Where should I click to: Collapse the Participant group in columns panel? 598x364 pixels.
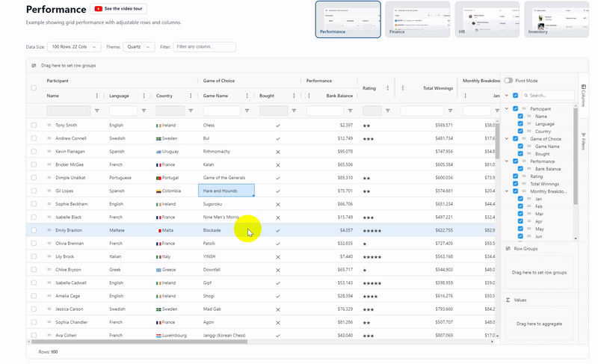coord(507,108)
